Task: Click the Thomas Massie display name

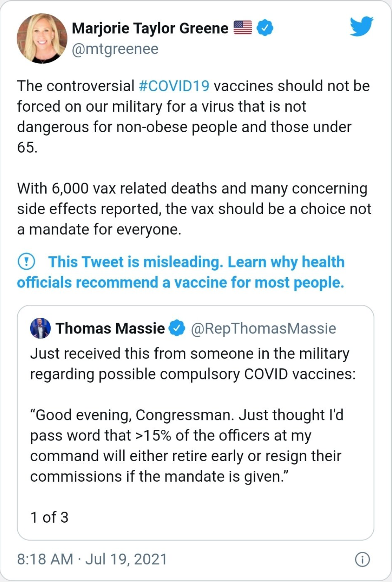Action: [x=110, y=328]
